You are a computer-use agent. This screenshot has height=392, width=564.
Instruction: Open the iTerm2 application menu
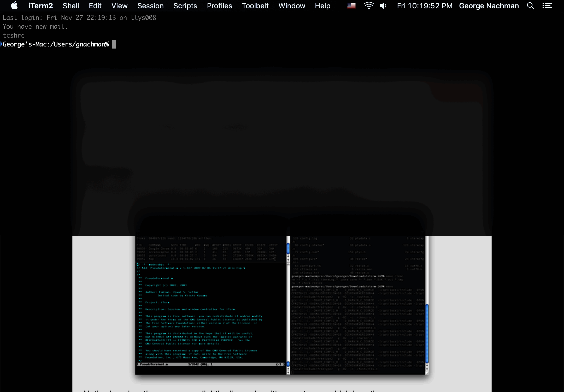40,6
